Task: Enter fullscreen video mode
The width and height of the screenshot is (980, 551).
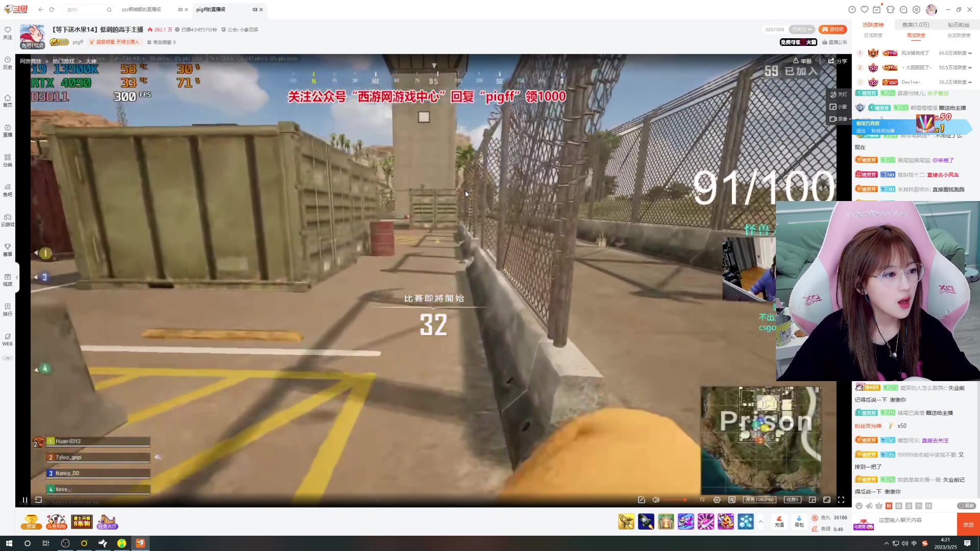Action: pyautogui.click(x=841, y=500)
